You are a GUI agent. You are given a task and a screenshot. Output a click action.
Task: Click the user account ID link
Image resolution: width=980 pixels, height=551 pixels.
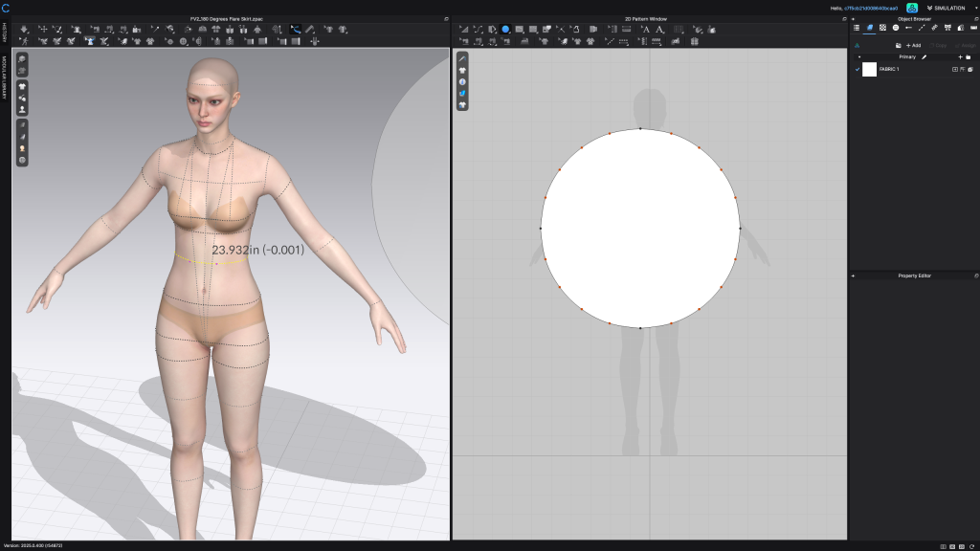871,8
